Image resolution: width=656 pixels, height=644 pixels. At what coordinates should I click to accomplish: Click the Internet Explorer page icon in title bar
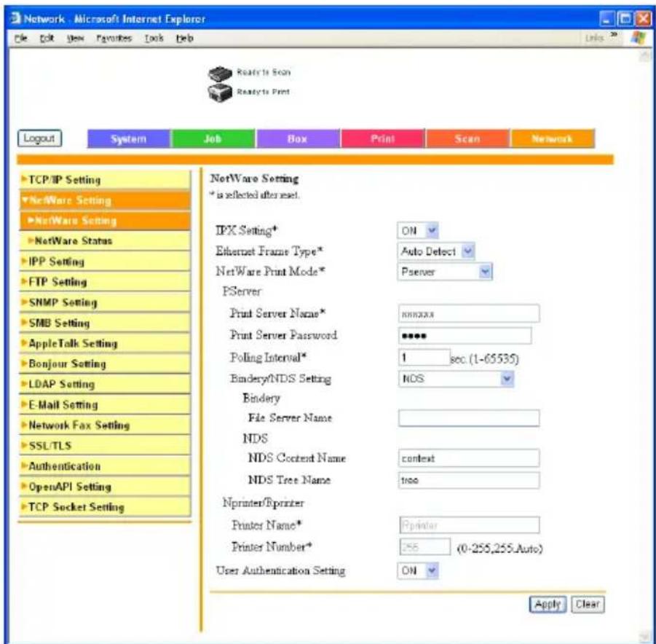point(15,18)
